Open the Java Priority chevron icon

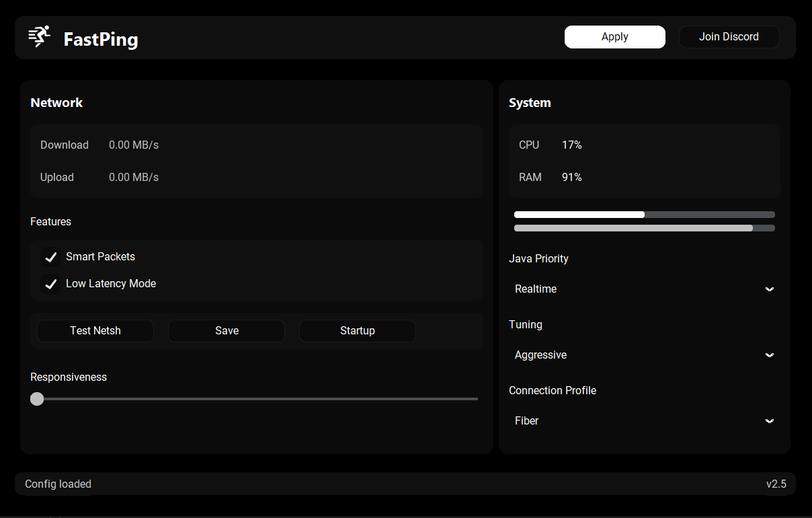[769, 289]
